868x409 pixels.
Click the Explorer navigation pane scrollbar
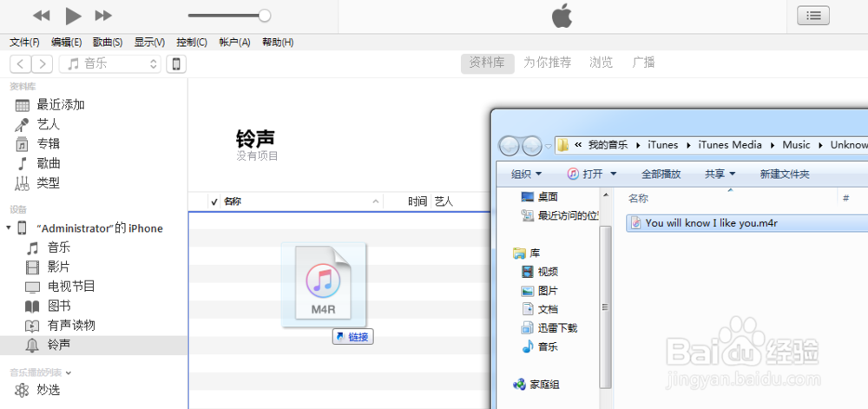(606, 307)
